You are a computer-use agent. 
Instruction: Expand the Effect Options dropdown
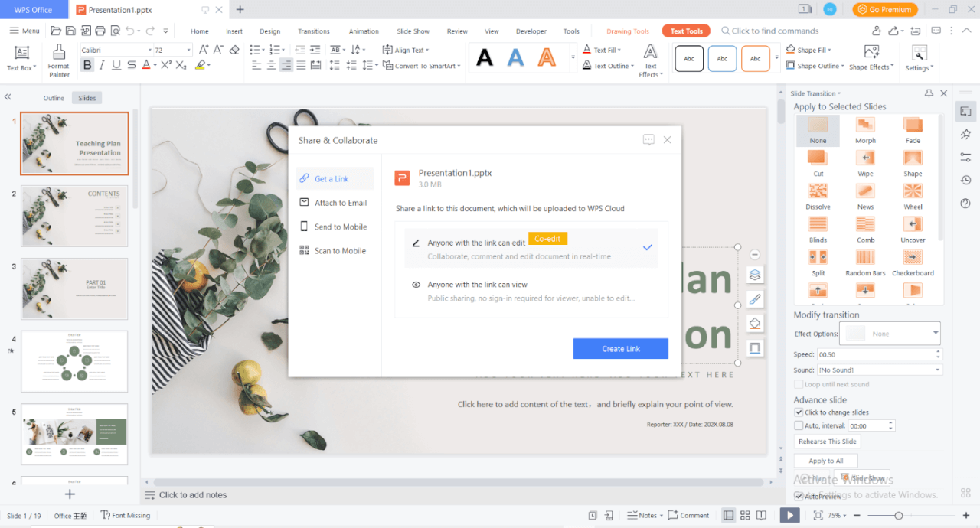(935, 334)
